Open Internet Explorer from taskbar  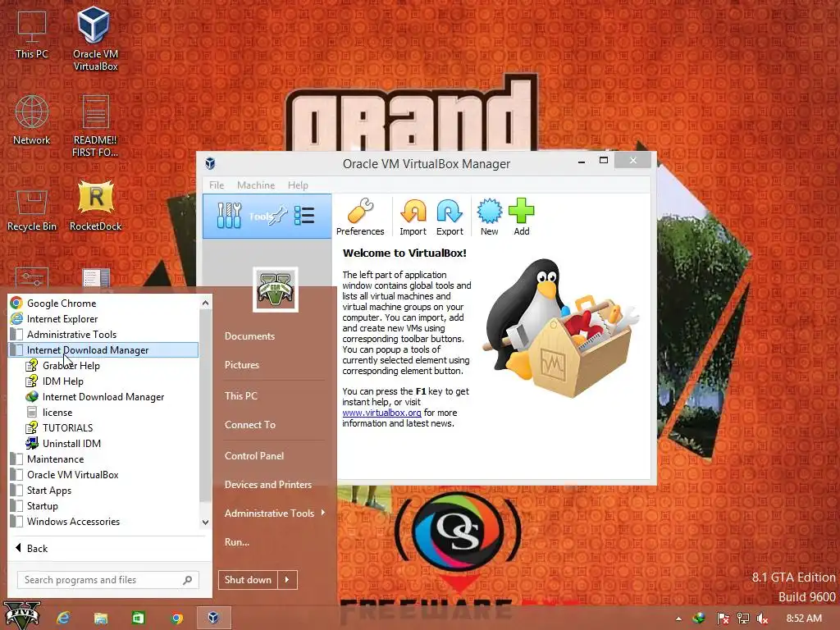pos(63,619)
